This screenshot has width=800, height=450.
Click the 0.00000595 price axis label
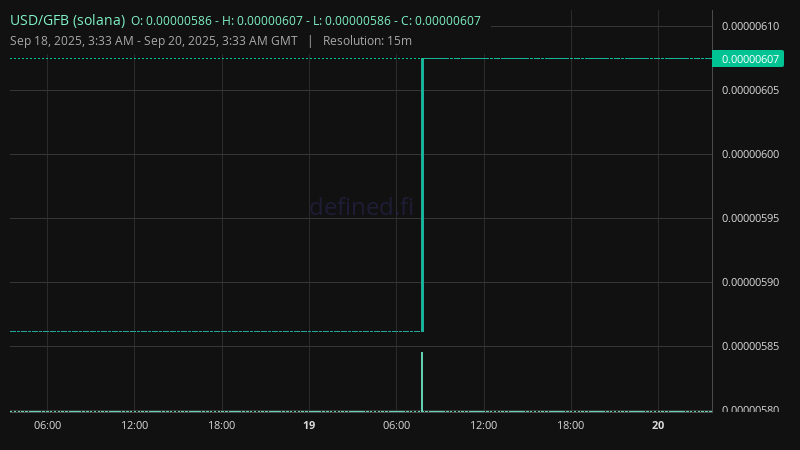[751, 218]
